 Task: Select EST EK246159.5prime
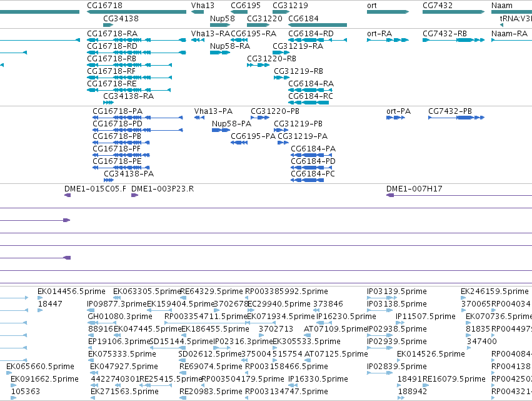coord(494,292)
